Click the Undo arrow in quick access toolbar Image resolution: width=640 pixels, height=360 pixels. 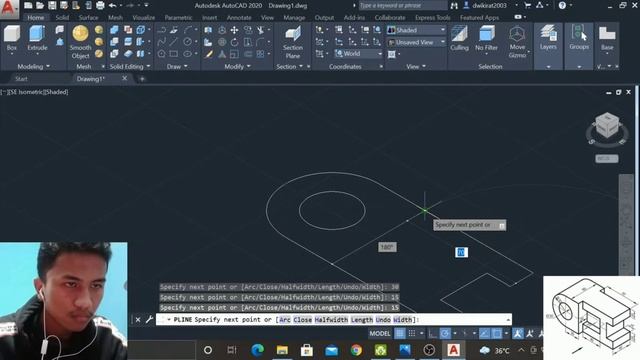(112, 5)
